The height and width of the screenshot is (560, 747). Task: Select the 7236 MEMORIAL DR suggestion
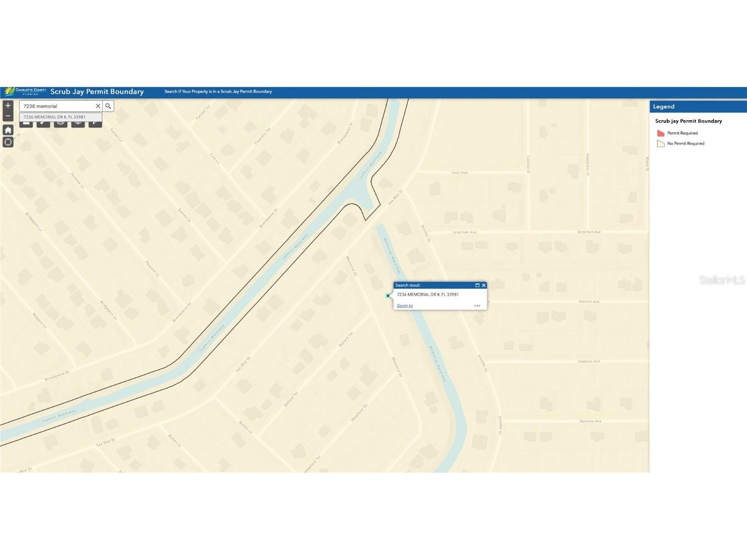click(x=55, y=117)
